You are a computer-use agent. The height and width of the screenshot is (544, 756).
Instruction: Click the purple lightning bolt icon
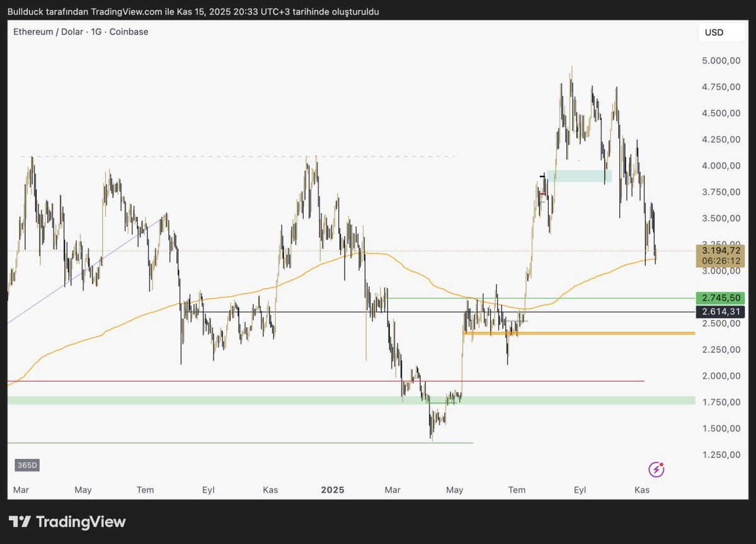[656, 469]
